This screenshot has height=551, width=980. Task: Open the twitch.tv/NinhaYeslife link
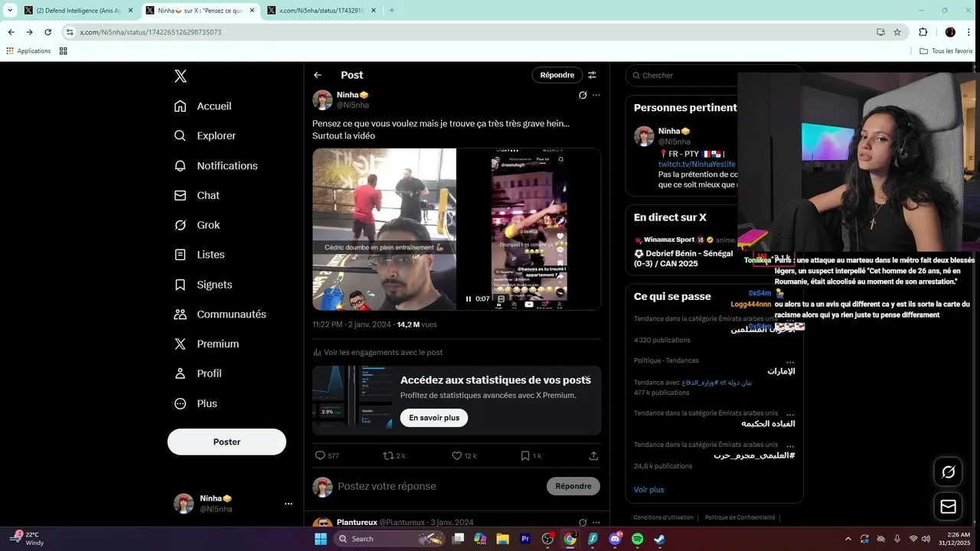pos(697,165)
